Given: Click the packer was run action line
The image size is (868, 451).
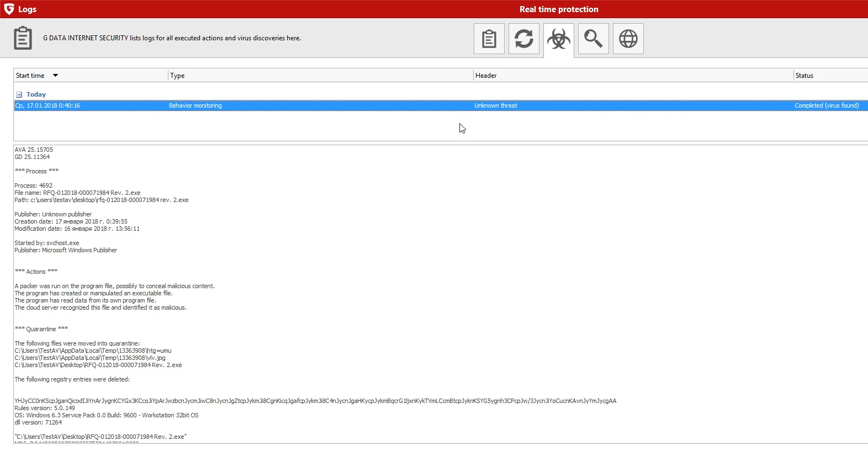Looking at the screenshot, I should (114, 286).
